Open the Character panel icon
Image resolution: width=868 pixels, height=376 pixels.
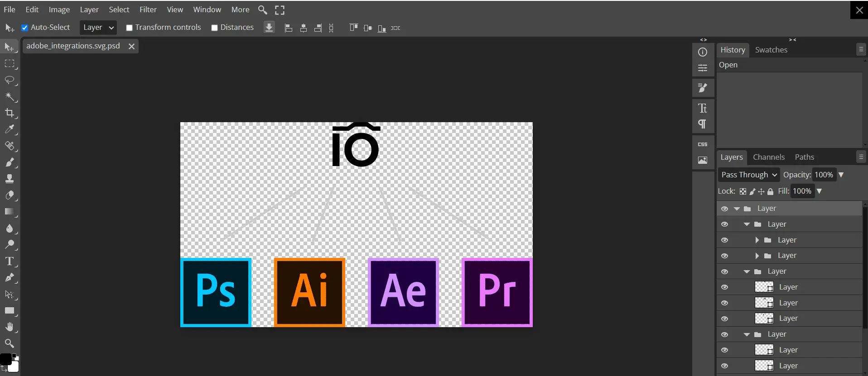click(703, 108)
